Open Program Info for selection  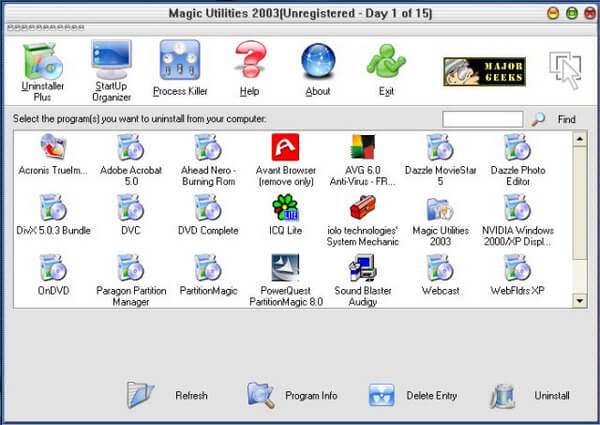(292, 395)
